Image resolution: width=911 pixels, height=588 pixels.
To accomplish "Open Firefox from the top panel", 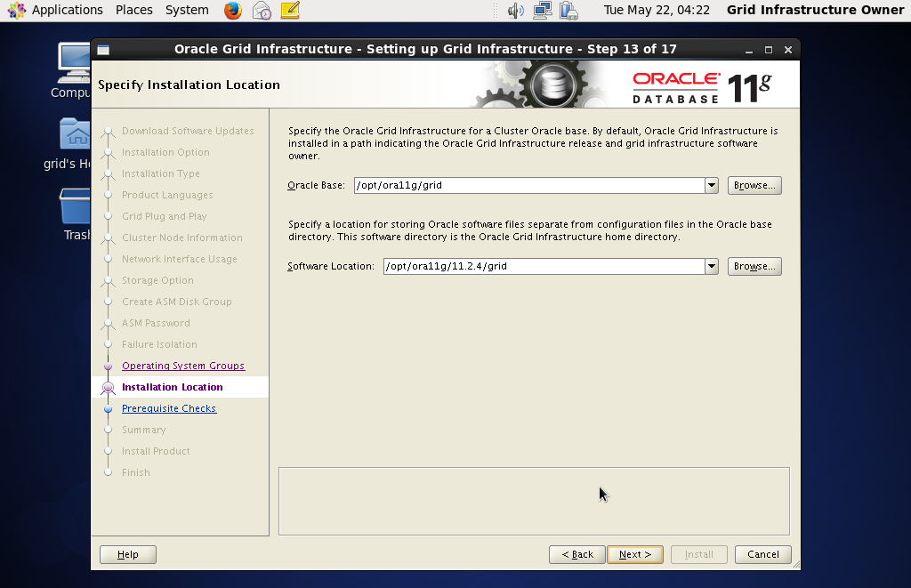I will tap(231, 11).
